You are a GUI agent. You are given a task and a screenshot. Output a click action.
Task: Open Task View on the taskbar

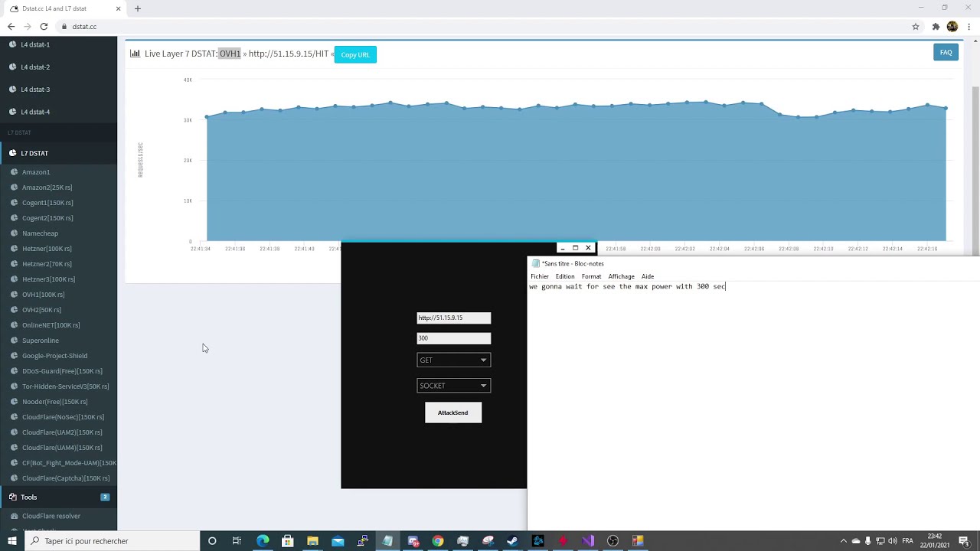click(237, 541)
